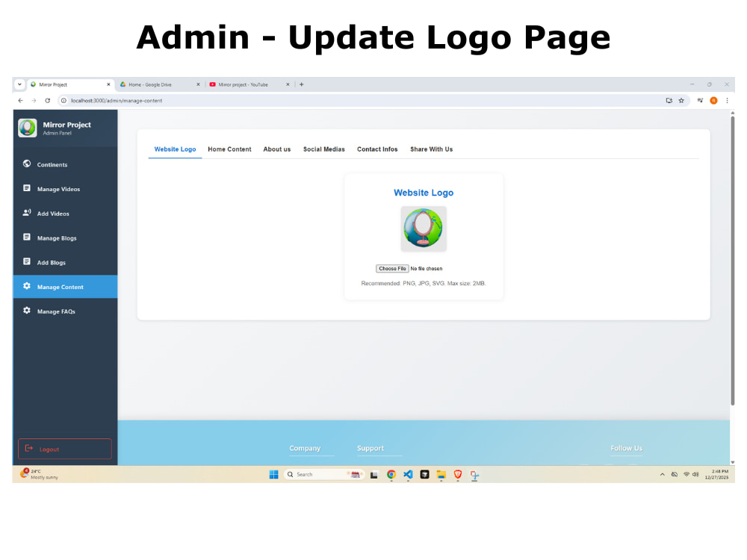Click the Manage Blogs document icon
The image size is (747, 560).
pos(27,237)
